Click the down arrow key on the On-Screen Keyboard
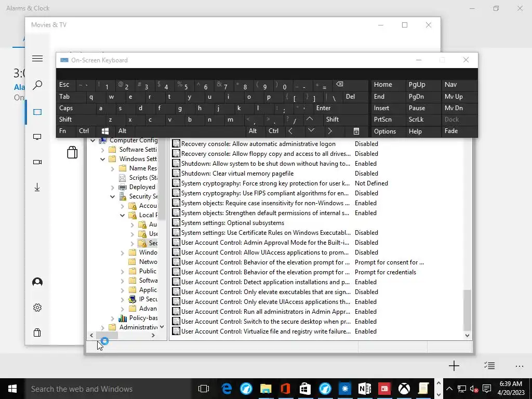 [311, 131]
